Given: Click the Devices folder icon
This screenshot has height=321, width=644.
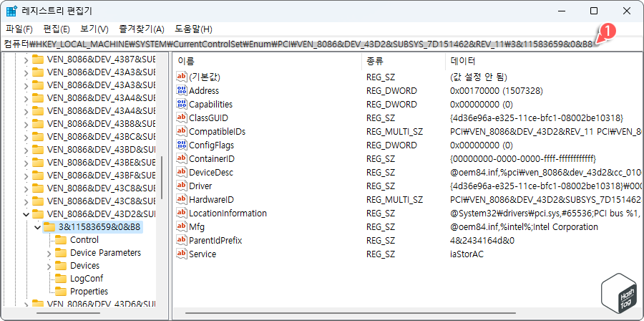Looking at the screenshot, I should click(x=61, y=266).
